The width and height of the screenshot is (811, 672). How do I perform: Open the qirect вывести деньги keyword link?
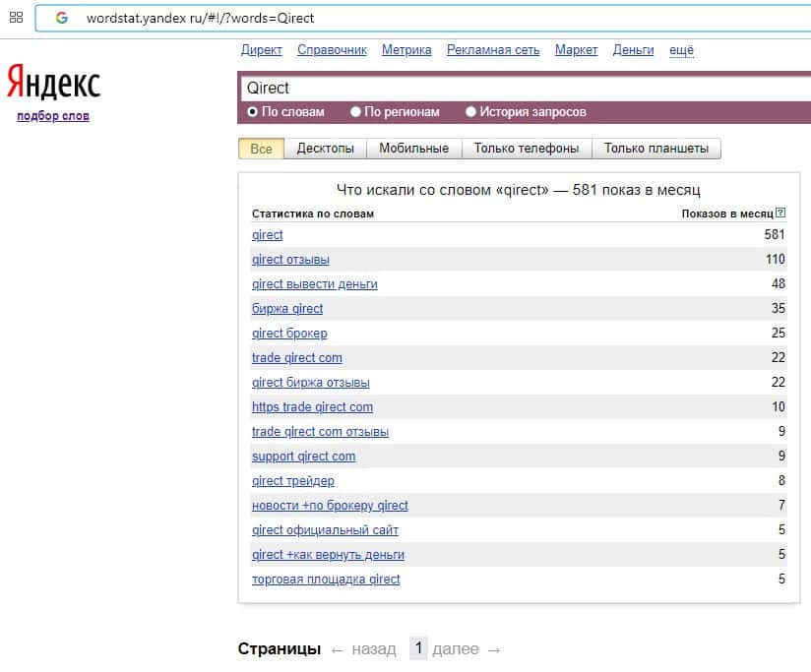pyautogui.click(x=314, y=284)
